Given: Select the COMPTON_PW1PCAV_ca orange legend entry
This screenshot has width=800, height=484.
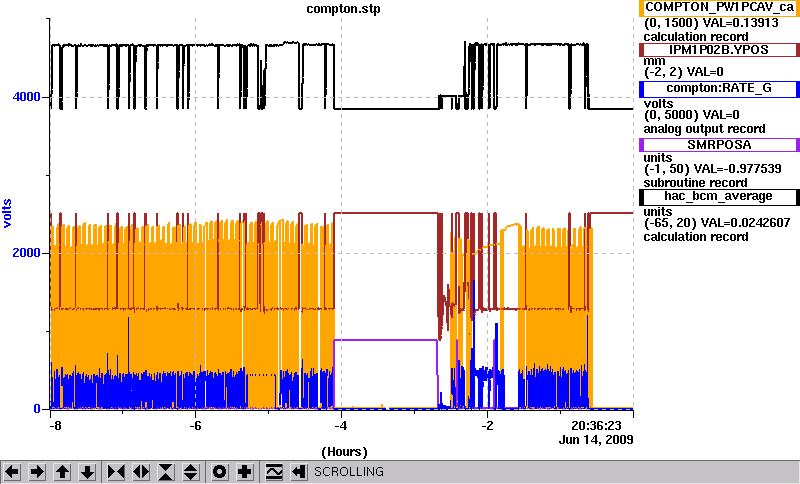Looking at the screenshot, I should [x=719, y=7].
